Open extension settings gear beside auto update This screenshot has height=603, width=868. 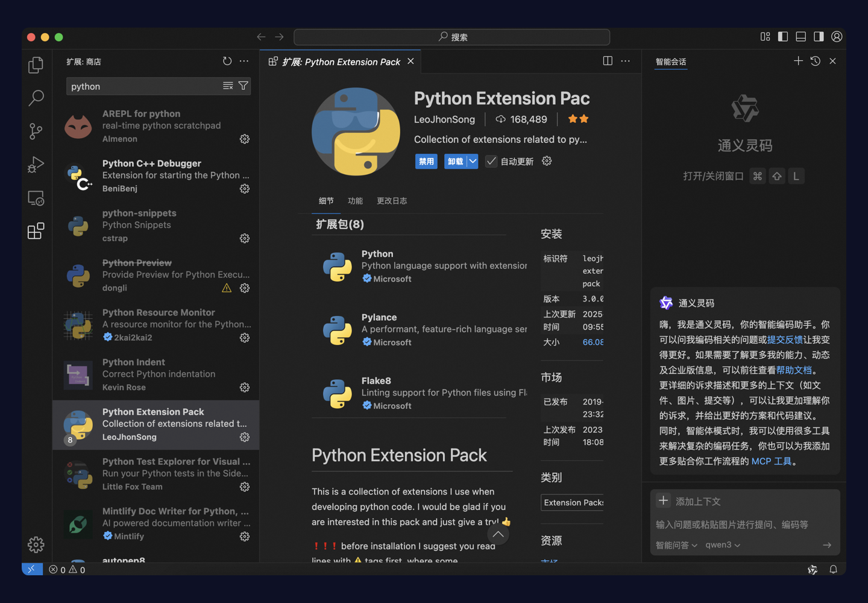pyautogui.click(x=547, y=161)
